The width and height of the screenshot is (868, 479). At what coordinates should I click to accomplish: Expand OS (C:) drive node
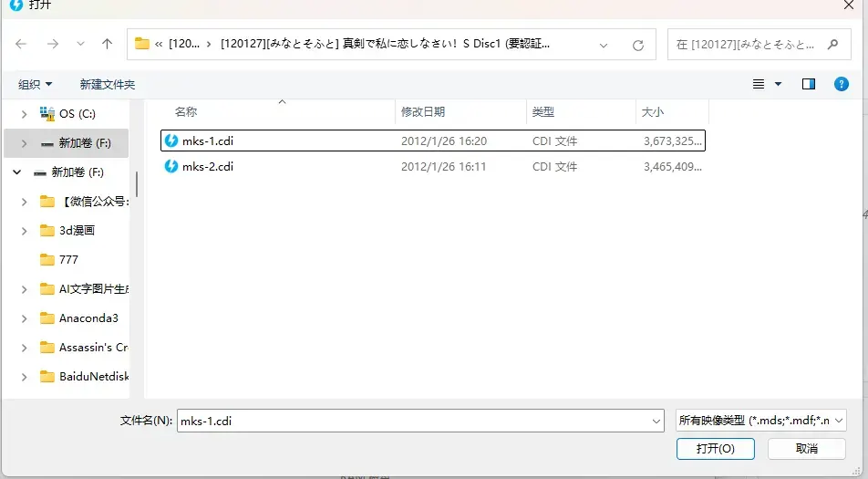tap(24, 114)
